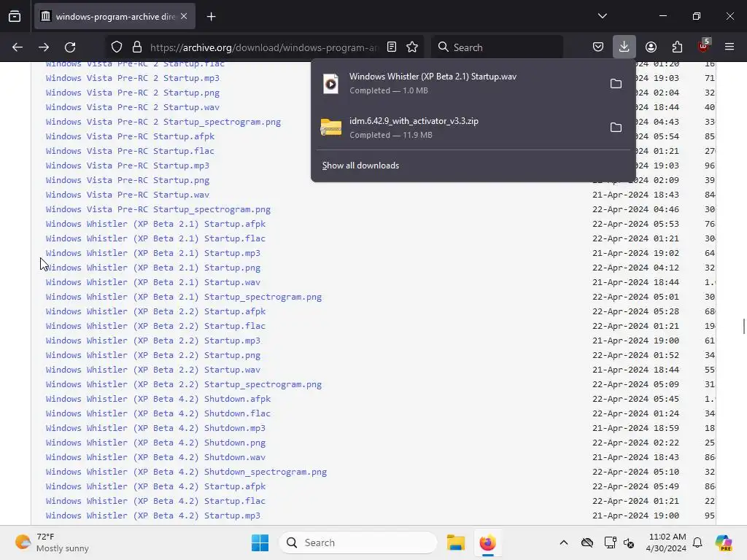Viewport: 747px width, 560px height.
Task: Open Windows Vista Pre-RC Startup.mp3 link
Action: point(127,166)
